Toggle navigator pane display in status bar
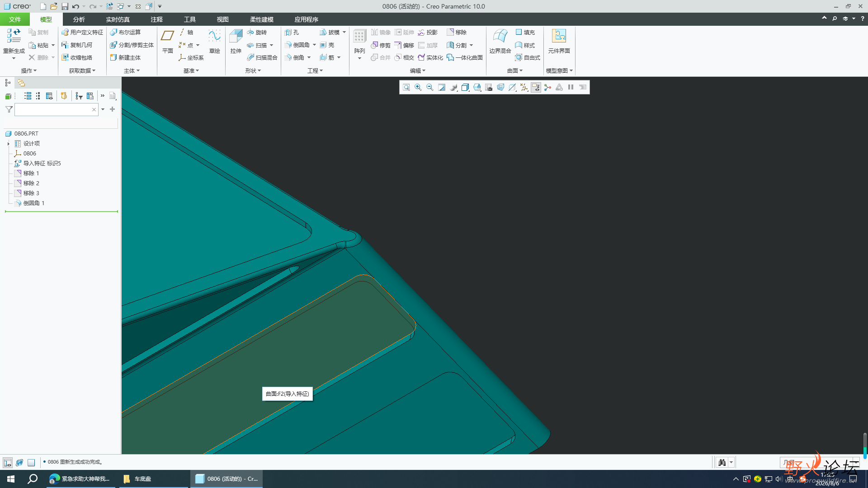The height and width of the screenshot is (488, 868). tap(8, 463)
